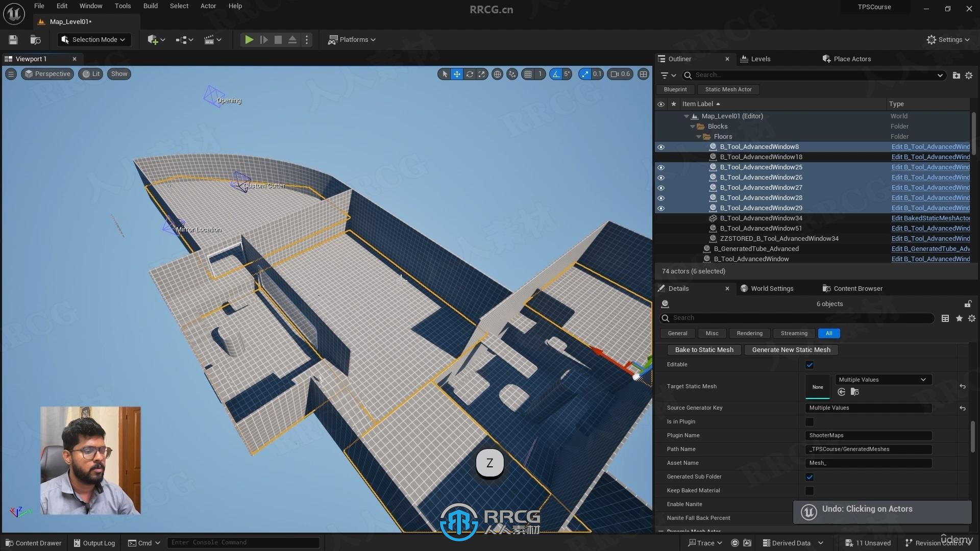This screenshot has height=551, width=980.
Task: Save the current level with the disk icon
Action: pos(13,40)
